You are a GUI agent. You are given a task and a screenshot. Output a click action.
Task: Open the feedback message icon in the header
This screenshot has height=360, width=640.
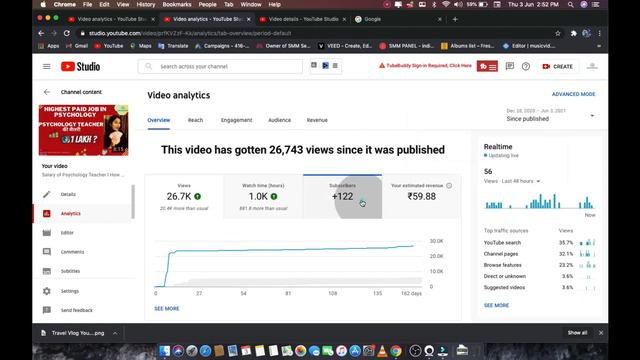[510, 66]
